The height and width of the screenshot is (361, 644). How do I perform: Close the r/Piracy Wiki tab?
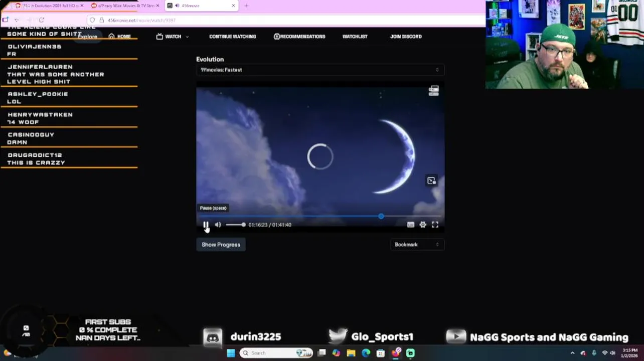coord(157,6)
